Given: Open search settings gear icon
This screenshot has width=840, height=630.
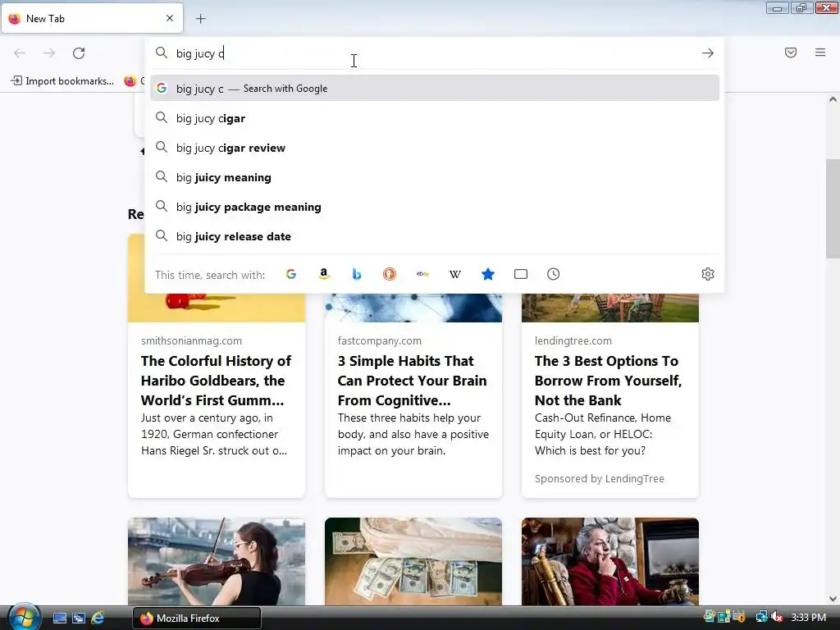Looking at the screenshot, I should coord(708,274).
